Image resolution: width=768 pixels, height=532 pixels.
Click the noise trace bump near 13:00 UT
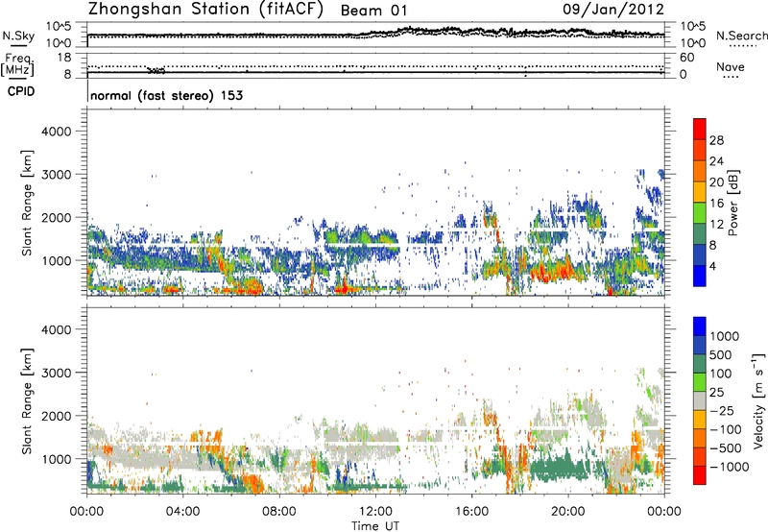pos(411,31)
